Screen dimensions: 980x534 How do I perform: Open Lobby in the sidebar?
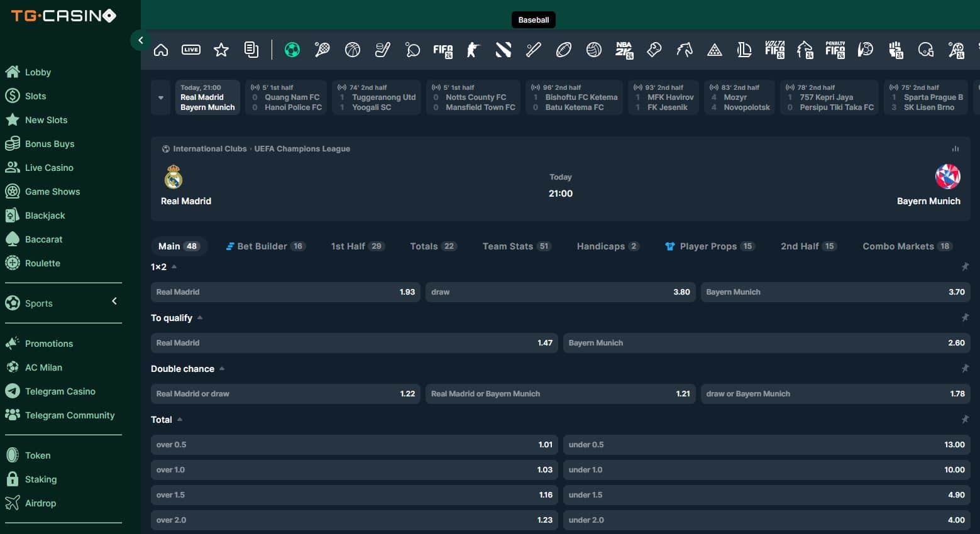point(38,72)
